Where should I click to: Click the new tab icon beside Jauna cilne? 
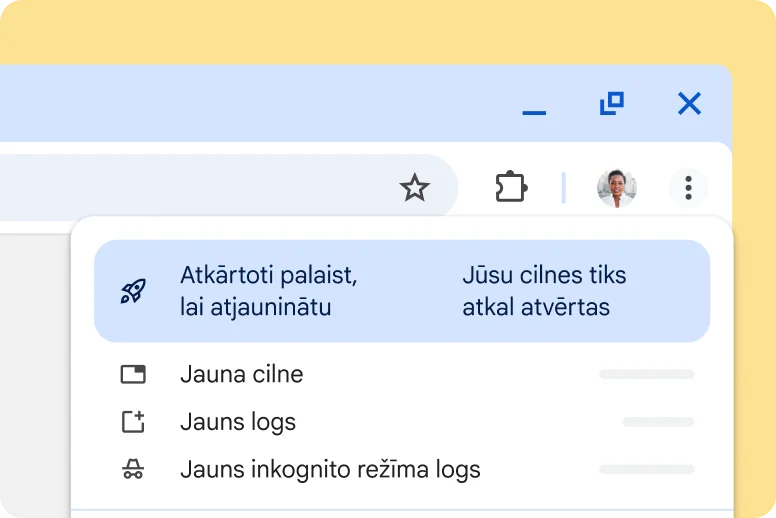[x=133, y=375]
